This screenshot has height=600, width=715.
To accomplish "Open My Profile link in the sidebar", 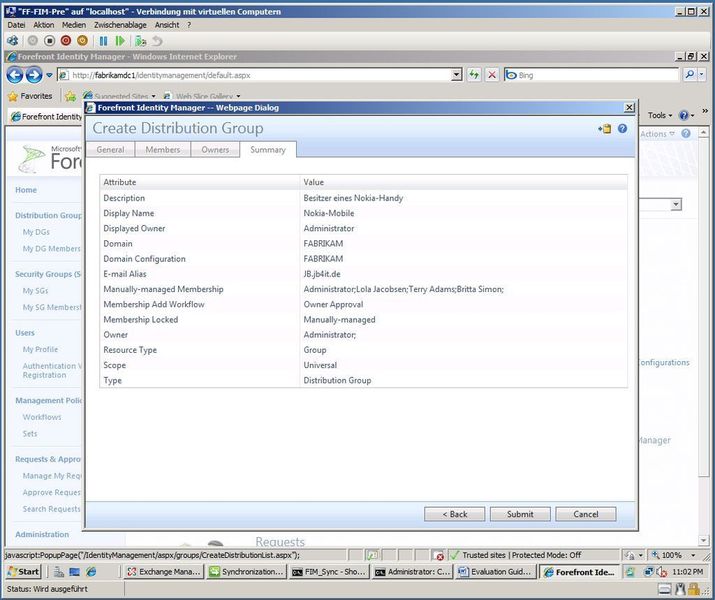I will click(x=40, y=350).
